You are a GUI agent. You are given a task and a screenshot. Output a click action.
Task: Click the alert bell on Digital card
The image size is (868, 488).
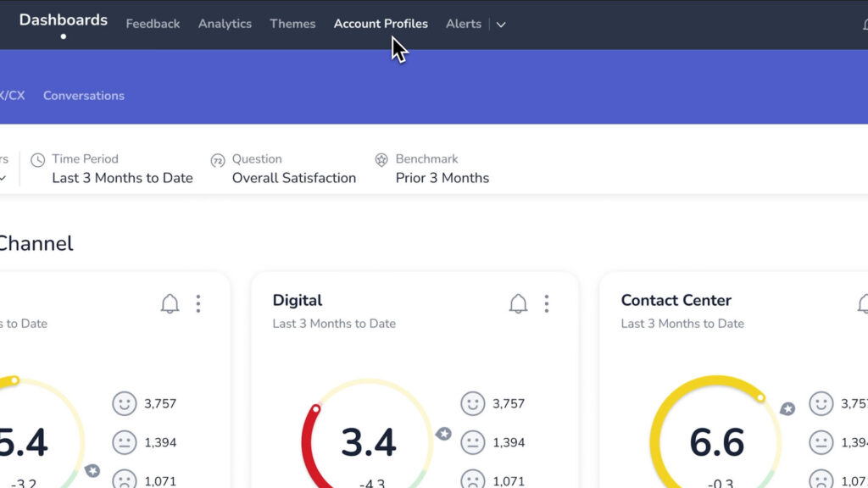[518, 304]
